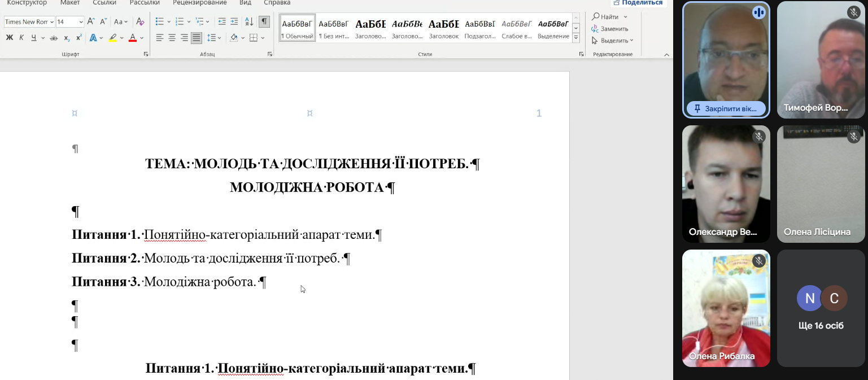Sort text with the A-Я sort icon
868x380 pixels.
point(249,21)
